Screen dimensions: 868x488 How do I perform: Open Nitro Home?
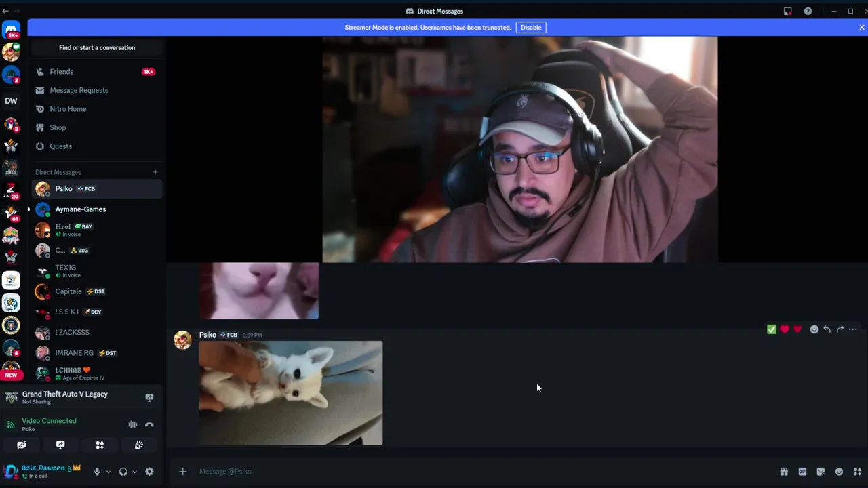click(97, 109)
